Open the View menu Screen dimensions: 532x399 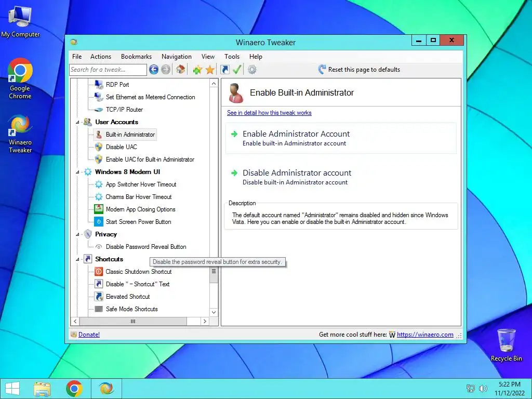208,57
